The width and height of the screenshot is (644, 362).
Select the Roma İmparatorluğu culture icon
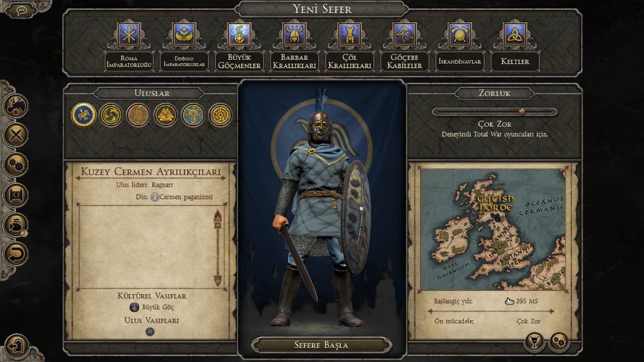pos(129,34)
